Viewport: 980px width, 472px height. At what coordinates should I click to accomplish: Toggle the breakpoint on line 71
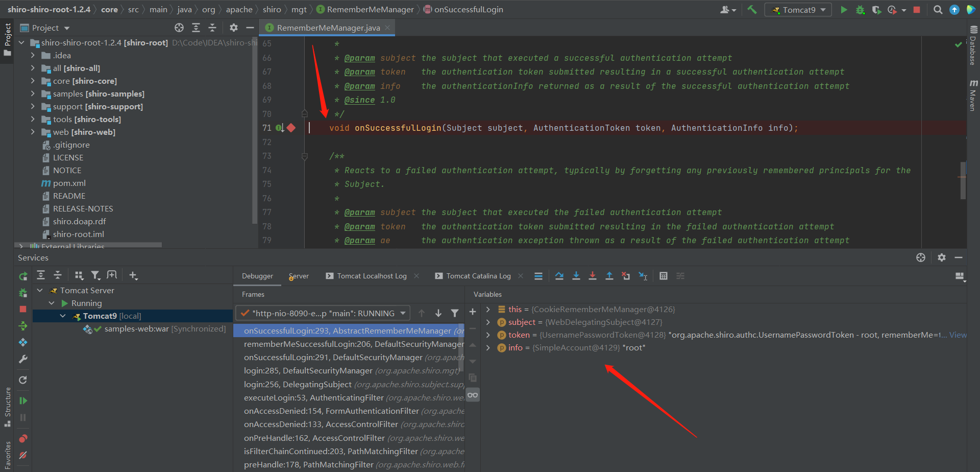point(291,128)
